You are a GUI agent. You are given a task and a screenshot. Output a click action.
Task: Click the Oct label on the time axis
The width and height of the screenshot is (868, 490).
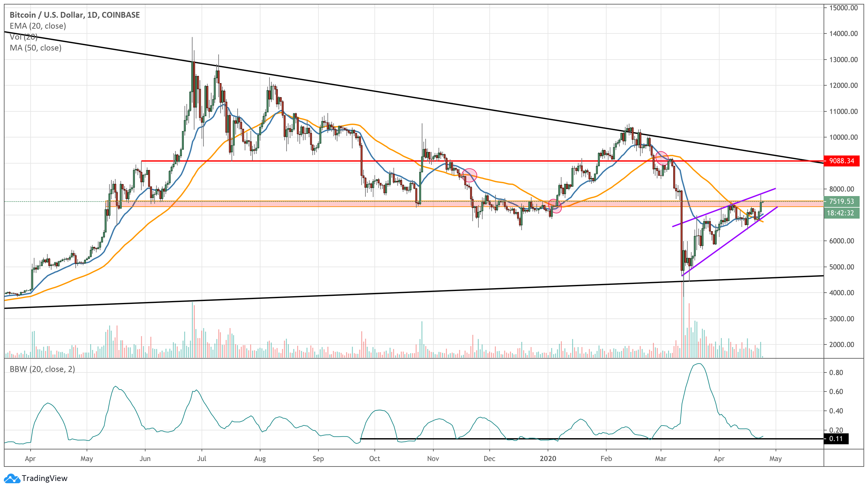(374, 459)
